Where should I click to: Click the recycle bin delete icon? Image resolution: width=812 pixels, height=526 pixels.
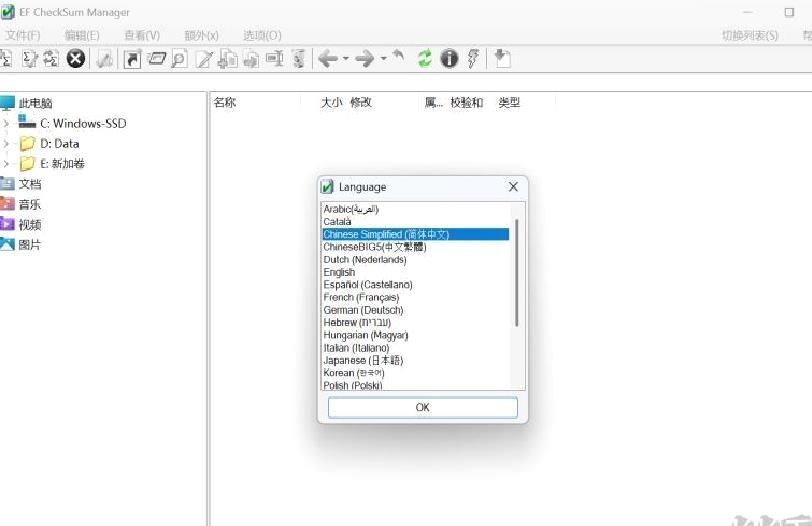click(299, 59)
